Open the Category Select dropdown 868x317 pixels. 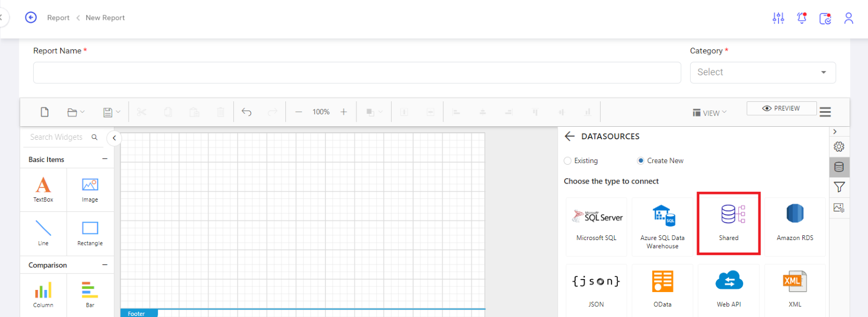762,73
